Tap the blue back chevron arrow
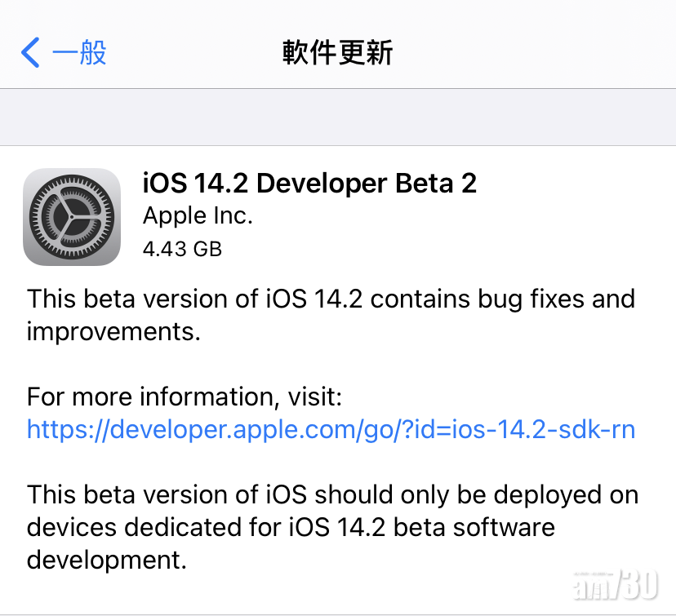The image size is (676, 616). coord(30,53)
